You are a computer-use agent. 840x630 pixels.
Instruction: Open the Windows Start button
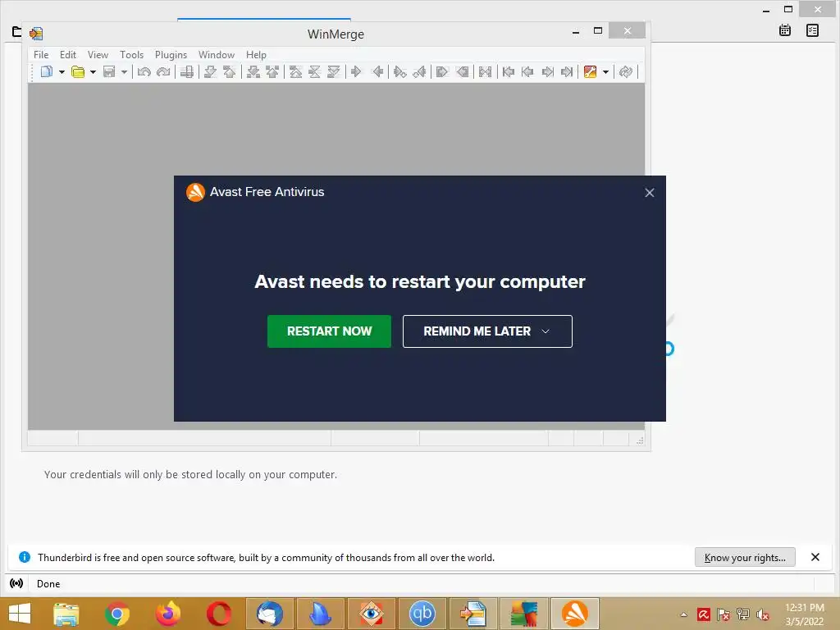(x=20, y=614)
